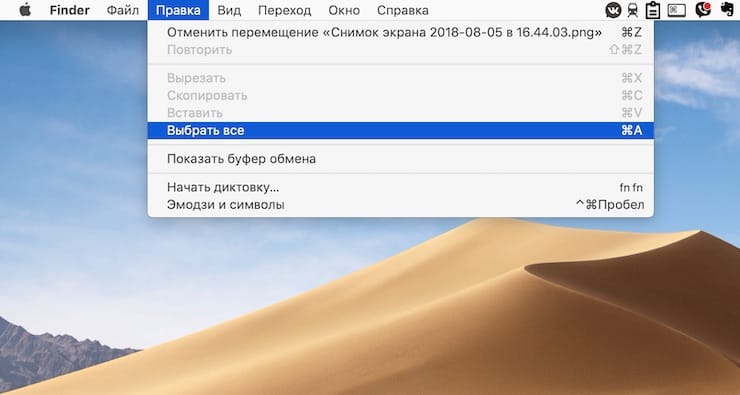
Task: Click the greyed-out Повторить item
Action: tap(401, 50)
